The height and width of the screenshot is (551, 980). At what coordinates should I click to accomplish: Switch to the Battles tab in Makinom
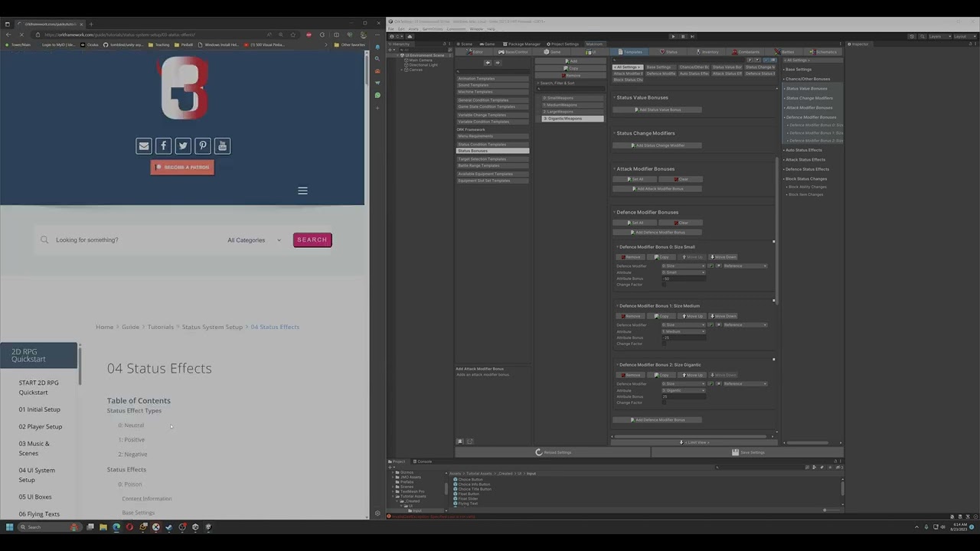pyautogui.click(x=784, y=52)
